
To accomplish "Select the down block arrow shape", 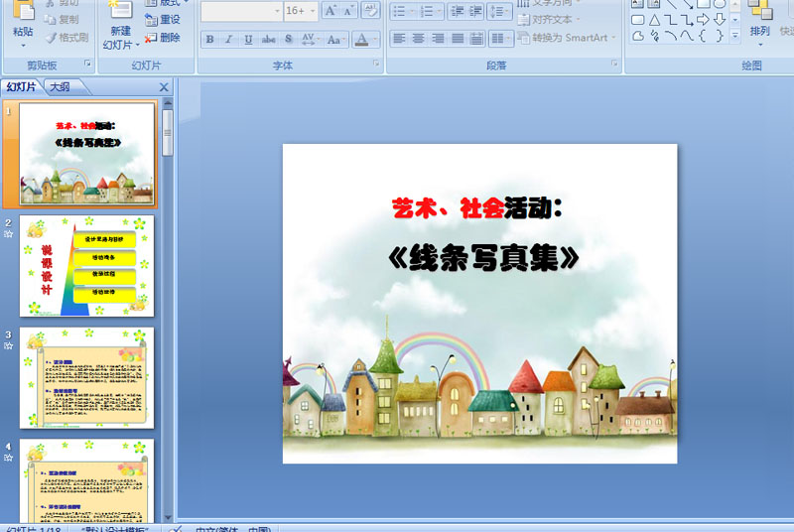I will click(720, 20).
